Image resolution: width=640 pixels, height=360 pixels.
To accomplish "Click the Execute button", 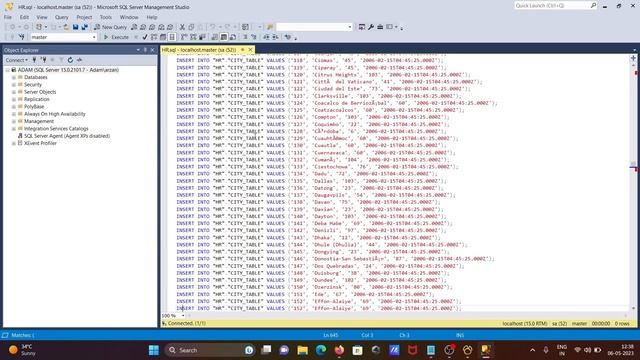I will (x=116, y=37).
